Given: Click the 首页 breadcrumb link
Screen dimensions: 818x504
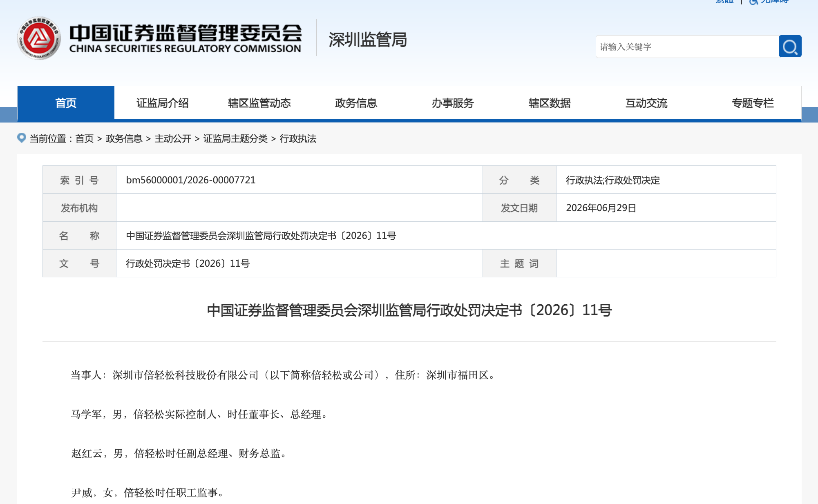Looking at the screenshot, I should tap(85, 139).
